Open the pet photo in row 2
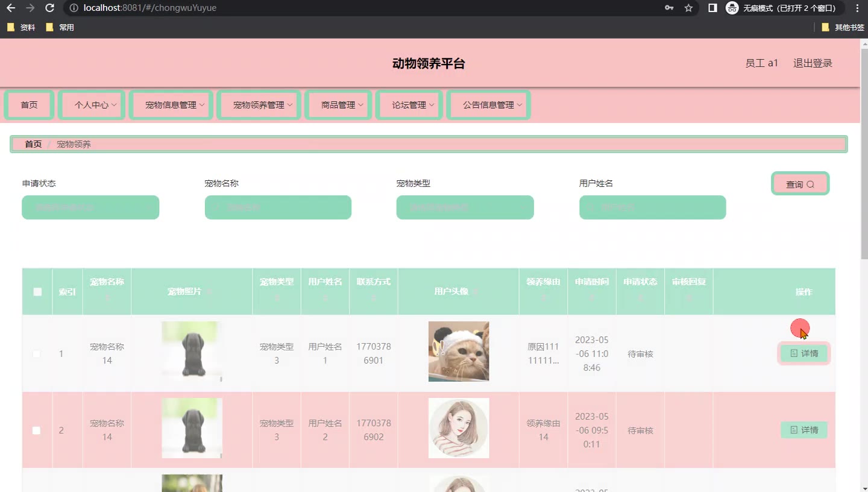 click(192, 428)
